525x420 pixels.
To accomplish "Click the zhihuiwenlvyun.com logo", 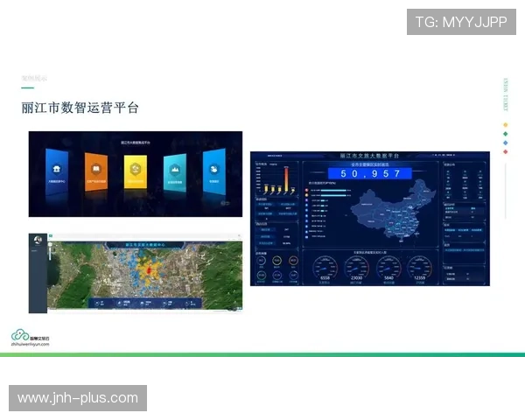I will [30, 338].
